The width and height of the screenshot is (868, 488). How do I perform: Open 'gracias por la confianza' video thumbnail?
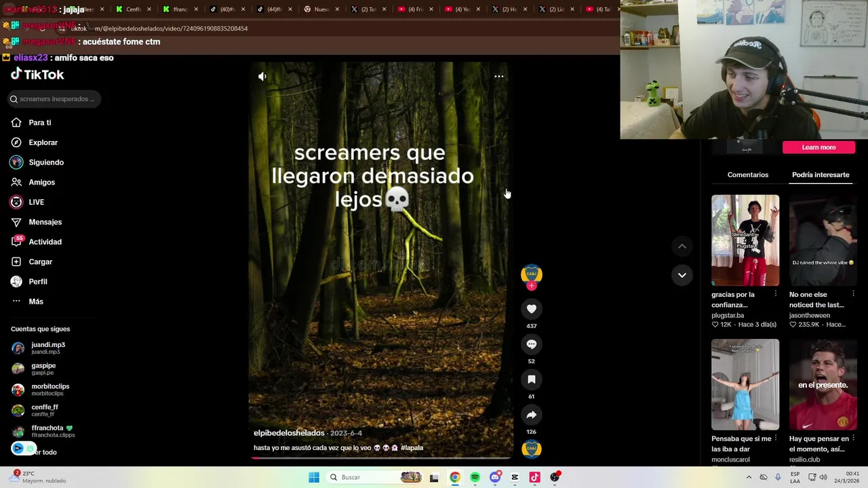pos(745,241)
